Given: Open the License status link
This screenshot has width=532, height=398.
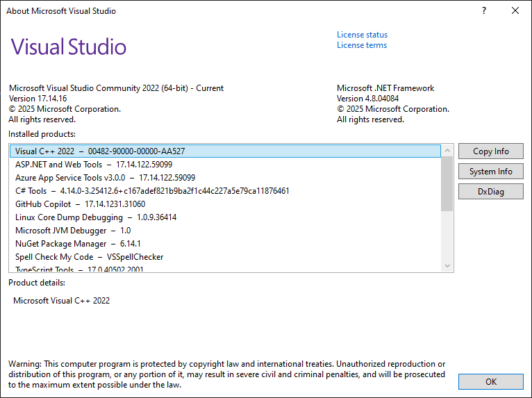Looking at the screenshot, I should point(362,35).
